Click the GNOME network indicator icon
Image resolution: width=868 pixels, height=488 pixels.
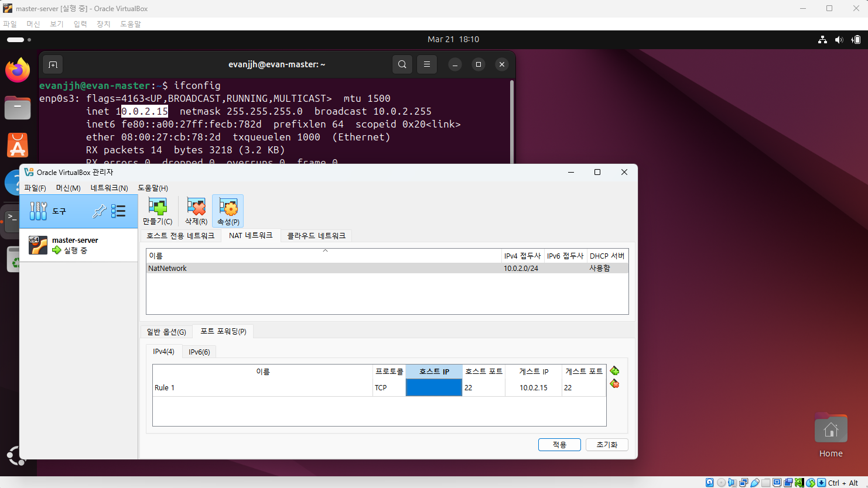pyautogui.click(x=823, y=39)
